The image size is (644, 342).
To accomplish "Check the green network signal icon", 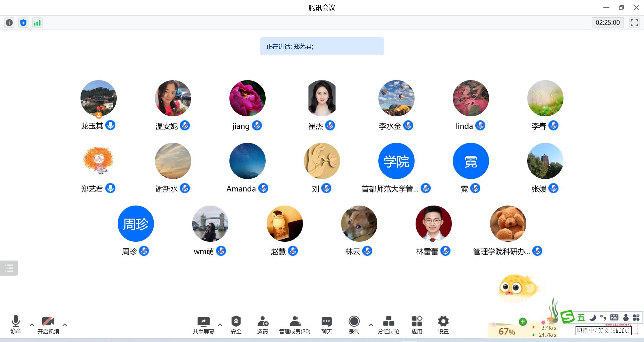I will [x=37, y=22].
